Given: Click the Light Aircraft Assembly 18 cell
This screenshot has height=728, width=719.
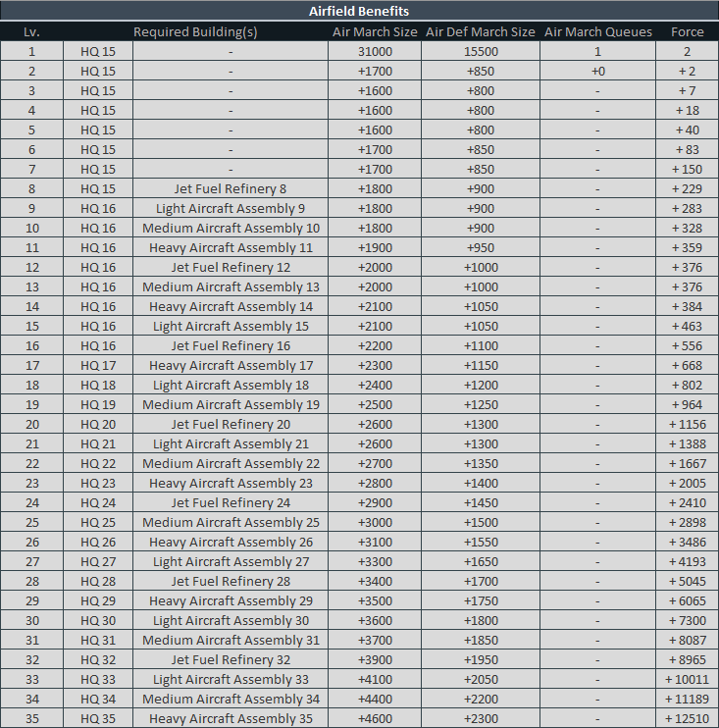Looking at the screenshot, I should [x=231, y=385].
